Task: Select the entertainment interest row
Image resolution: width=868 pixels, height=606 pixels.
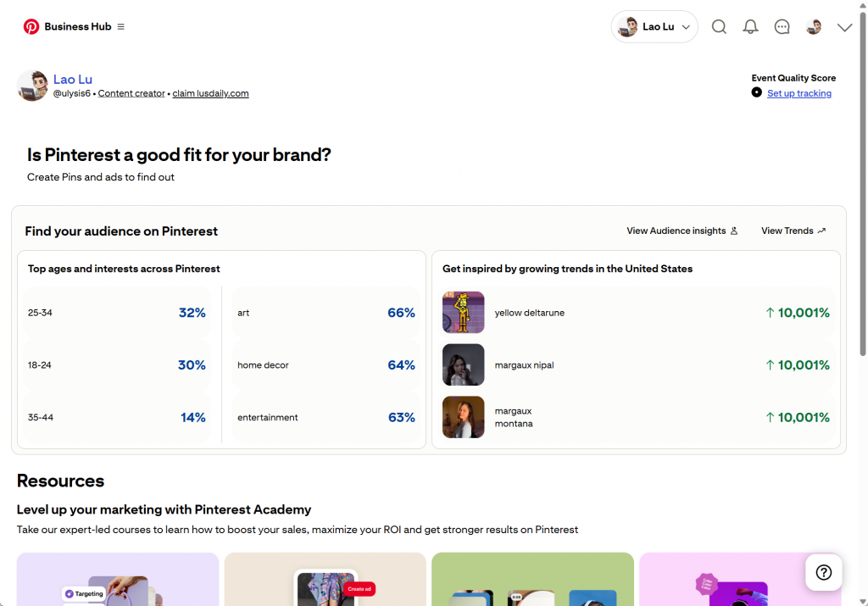Action: click(x=326, y=417)
